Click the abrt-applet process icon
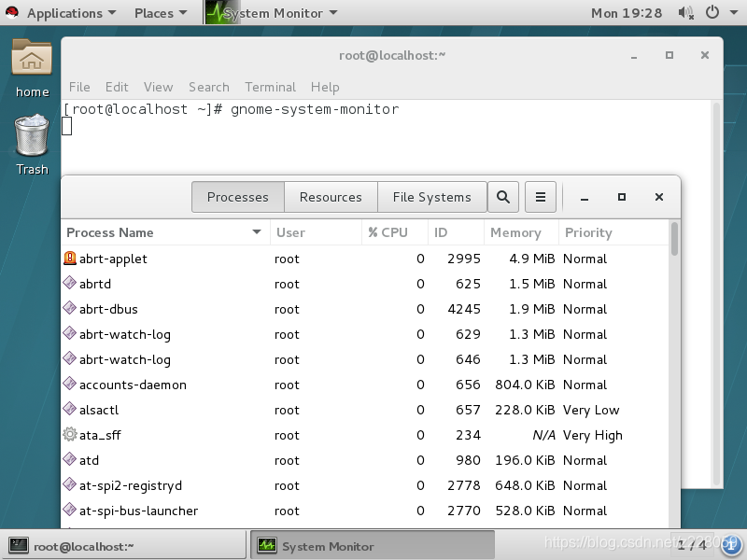747x560 pixels. [x=69, y=259]
